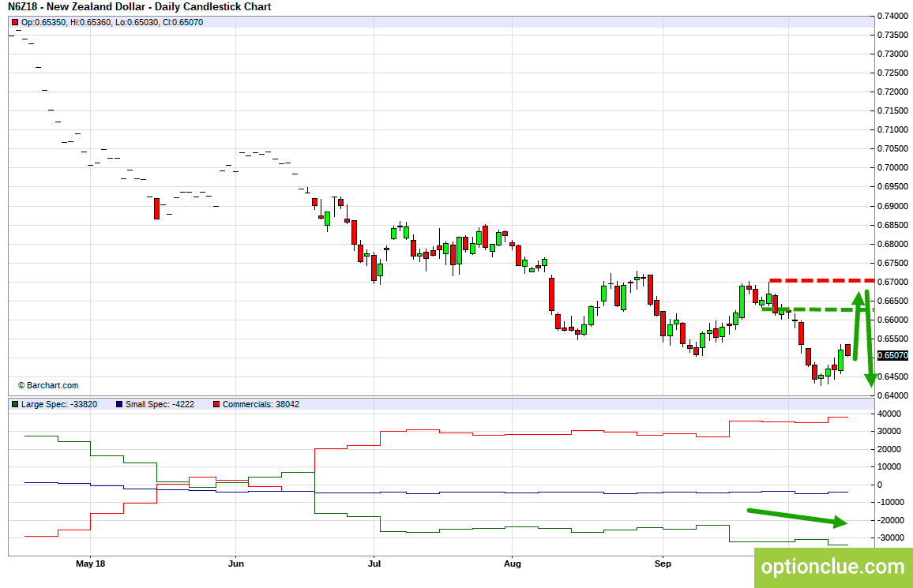The width and height of the screenshot is (913, 588).
Task: Click the 'Sep' date axis label
Action: pos(663,564)
